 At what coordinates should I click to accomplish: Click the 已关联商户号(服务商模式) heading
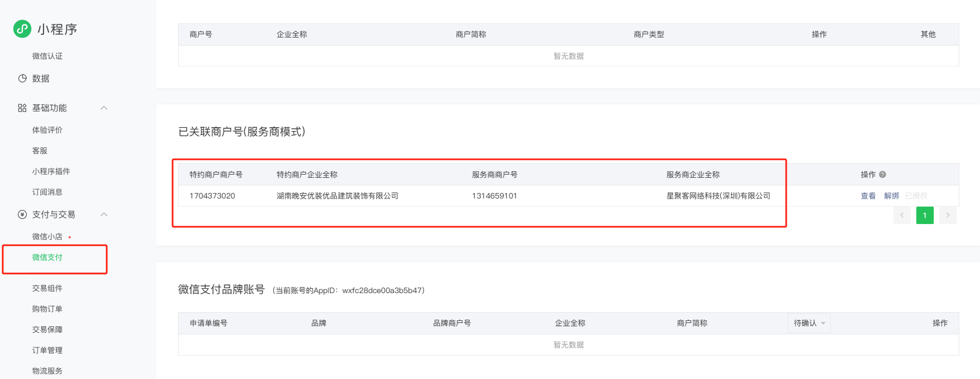click(242, 132)
